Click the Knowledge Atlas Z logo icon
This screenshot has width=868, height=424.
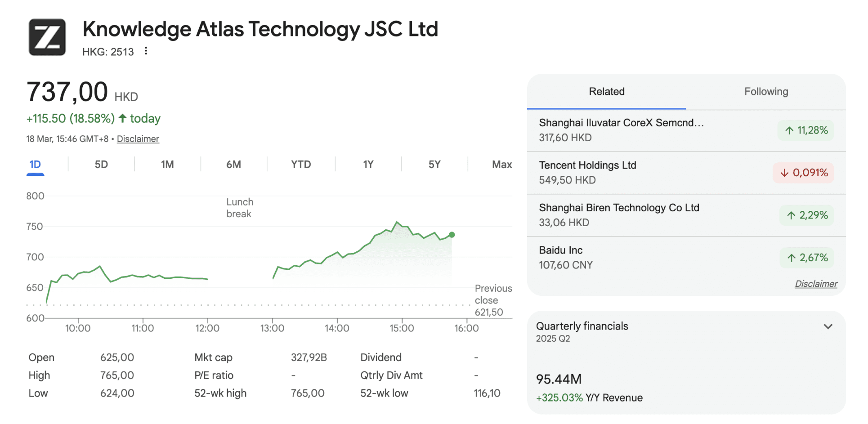(47, 37)
